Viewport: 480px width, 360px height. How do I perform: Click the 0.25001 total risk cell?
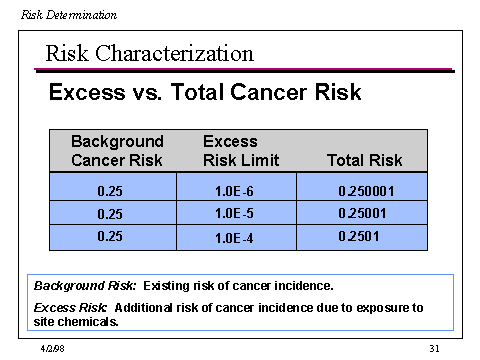[x=362, y=213]
